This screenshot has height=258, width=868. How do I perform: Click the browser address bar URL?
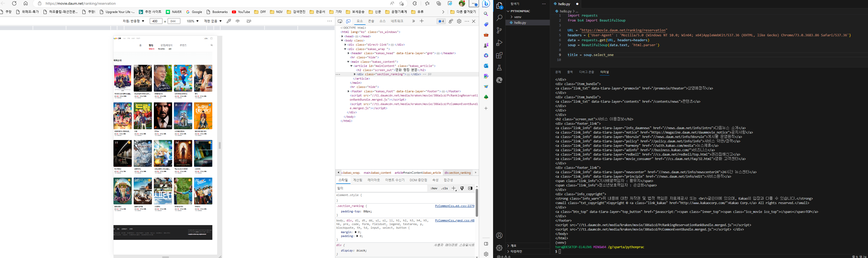81,3
